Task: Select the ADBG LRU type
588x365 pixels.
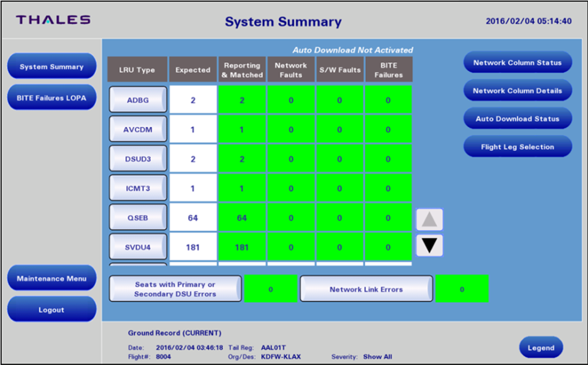Action: [x=138, y=100]
